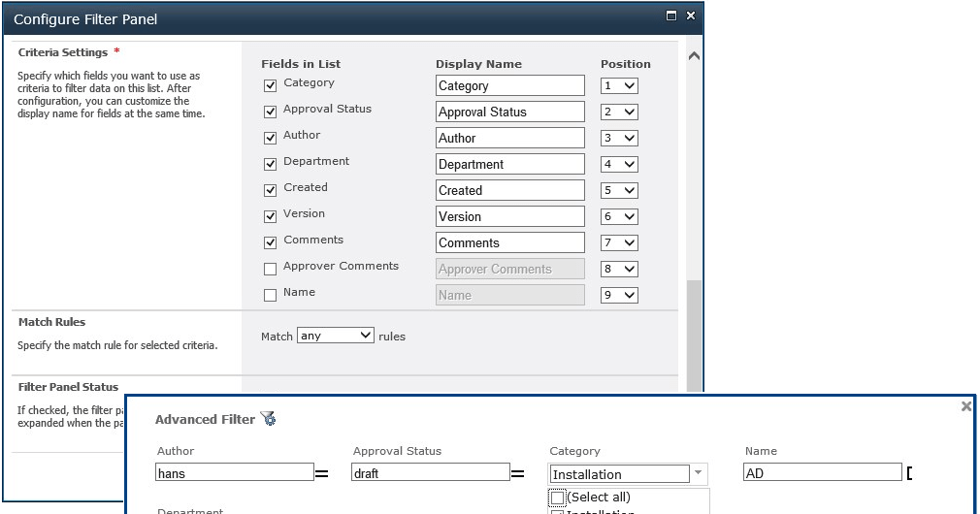Edit the Category display name field
The width and height of the screenshot is (980, 514).
pyautogui.click(x=510, y=85)
